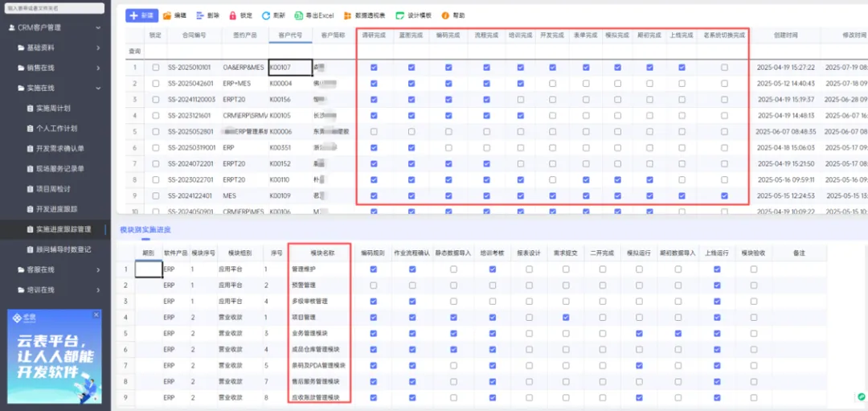
Task: Click the folder icon next to 销售在线
Action: coord(21,68)
